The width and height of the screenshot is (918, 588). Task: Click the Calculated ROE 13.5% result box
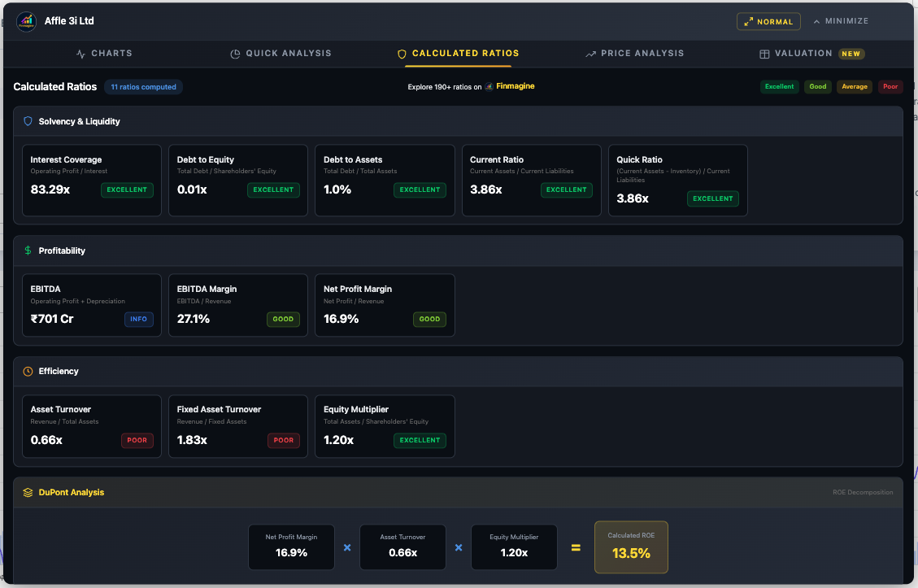(631, 547)
